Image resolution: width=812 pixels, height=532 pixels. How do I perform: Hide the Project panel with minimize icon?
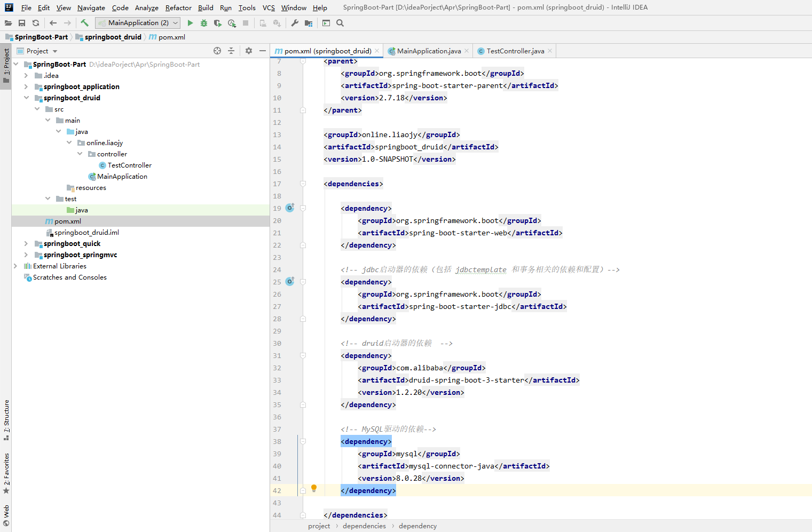pos(263,51)
